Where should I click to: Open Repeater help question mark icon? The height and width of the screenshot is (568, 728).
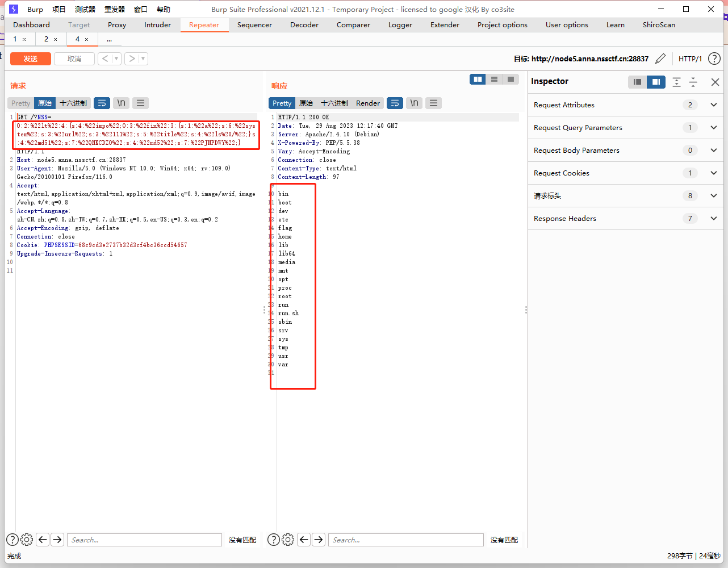(x=714, y=59)
